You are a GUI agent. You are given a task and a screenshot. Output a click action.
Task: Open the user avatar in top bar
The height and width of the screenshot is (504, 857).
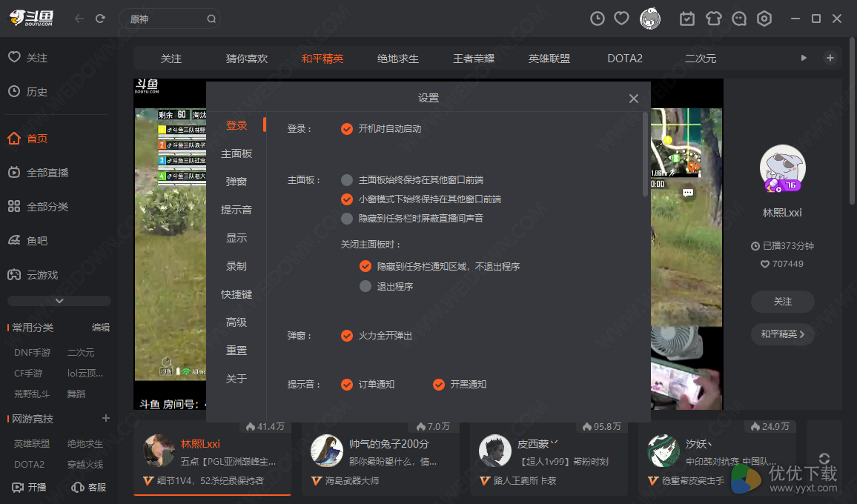[x=650, y=19]
